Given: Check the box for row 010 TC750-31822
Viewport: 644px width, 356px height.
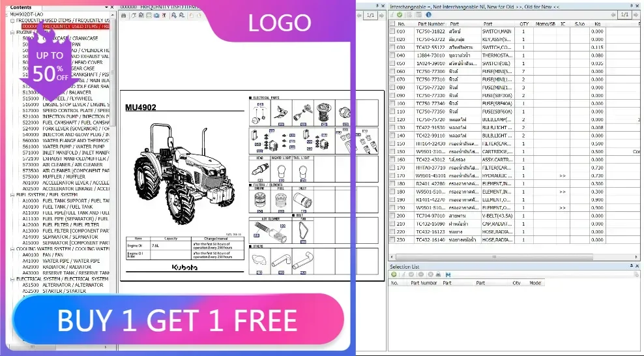Looking at the screenshot, I should [x=392, y=31].
